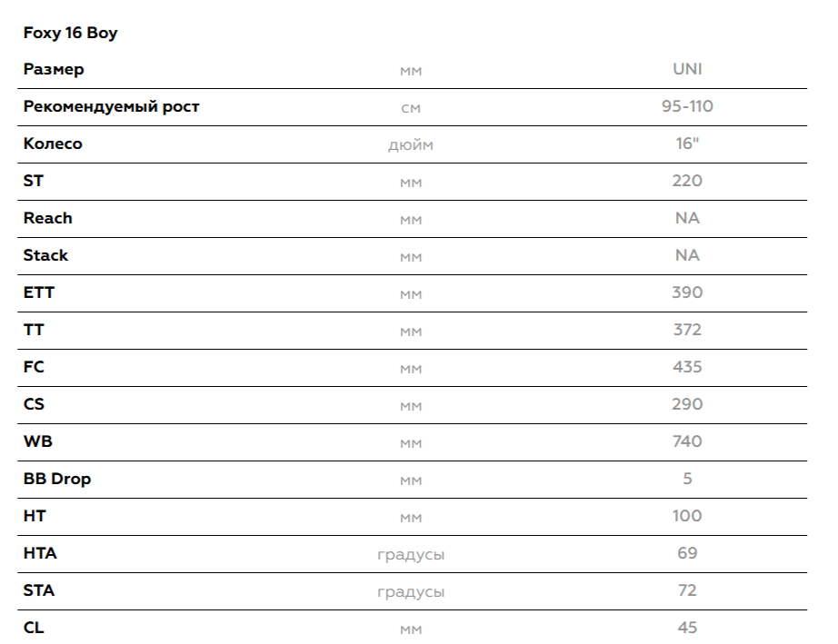Select the CL value 45
The height and width of the screenshot is (644, 838).
coord(687,629)
